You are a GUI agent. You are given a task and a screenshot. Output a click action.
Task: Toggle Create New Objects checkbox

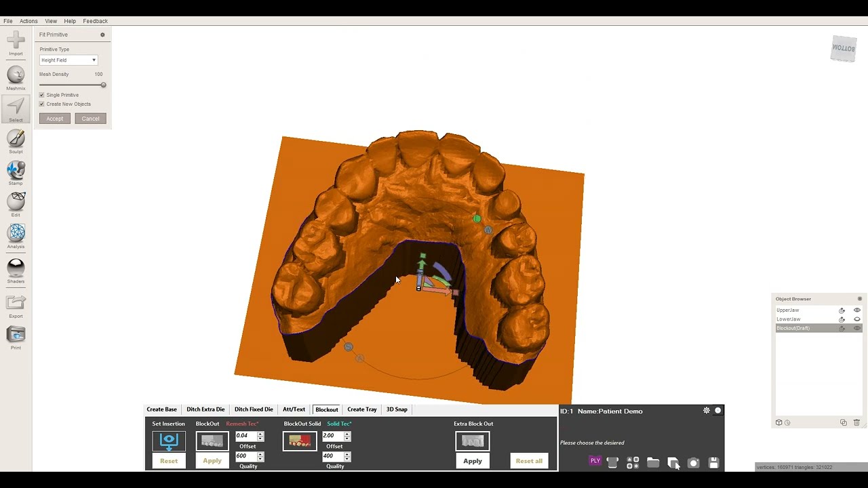pos(42,104)
